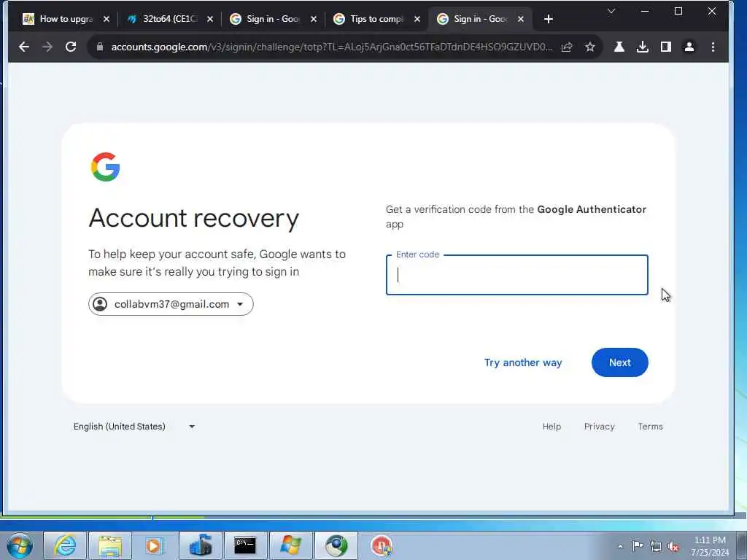This screenshot has height=560, width=747.
Task: Toggle the side panel icon
Action: (665, 47)
